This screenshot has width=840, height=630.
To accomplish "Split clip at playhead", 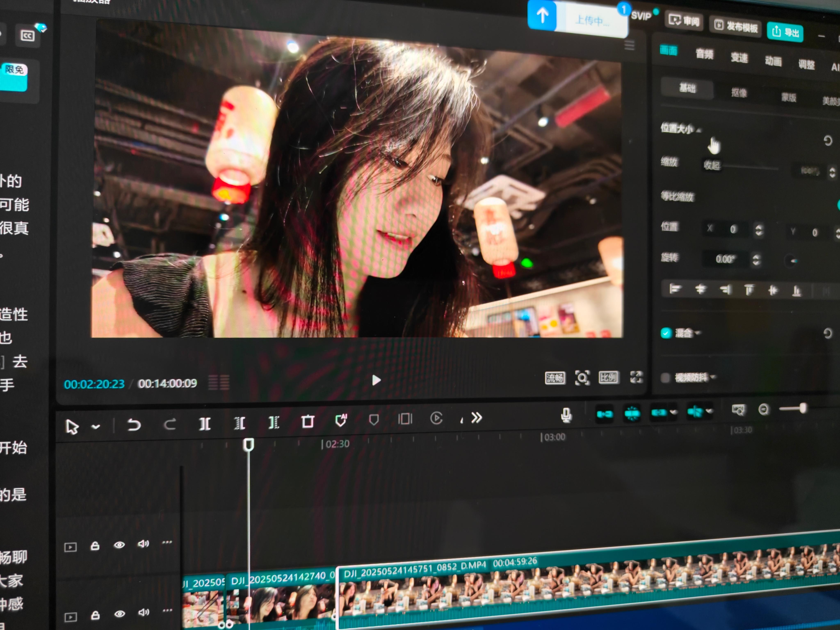I will tap(205, 423).
